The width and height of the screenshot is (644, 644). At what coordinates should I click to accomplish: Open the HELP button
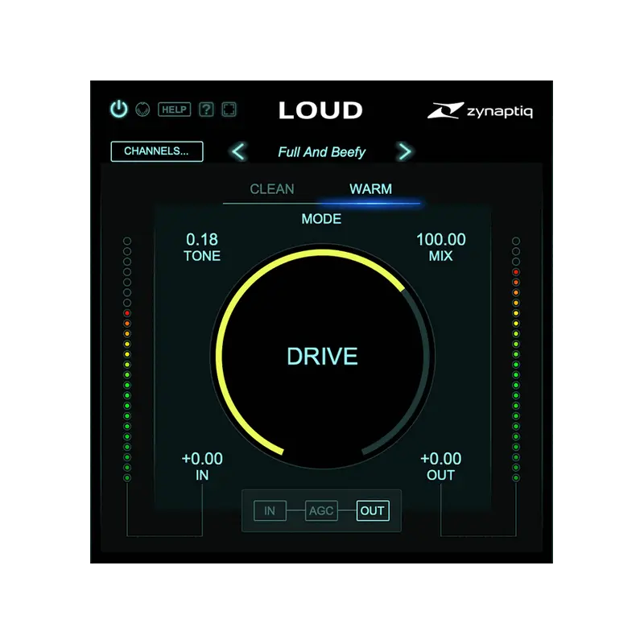point(174,109)
